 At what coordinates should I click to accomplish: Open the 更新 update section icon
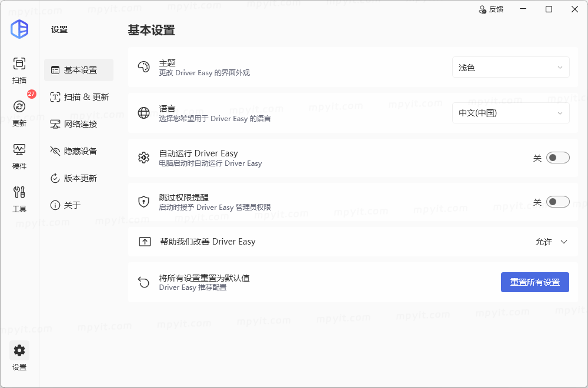19,106
